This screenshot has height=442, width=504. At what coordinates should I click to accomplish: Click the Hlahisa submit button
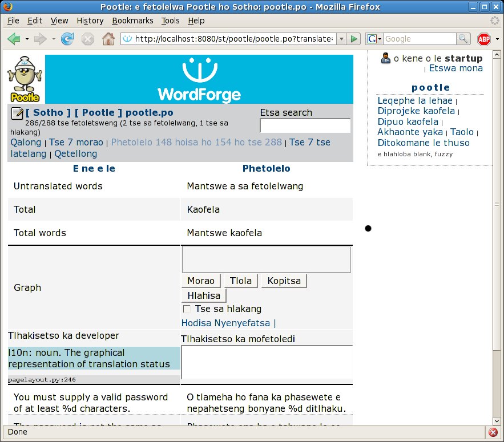click(204, 295)
